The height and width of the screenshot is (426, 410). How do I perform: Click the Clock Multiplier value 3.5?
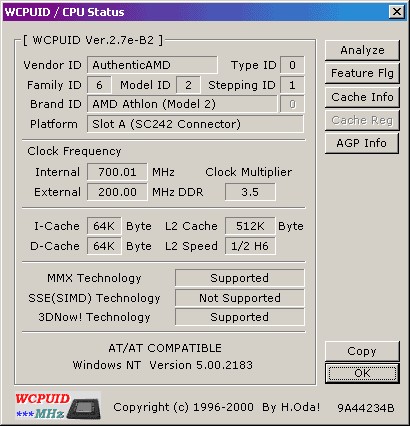pyautogui.click(x=250, y=192)
